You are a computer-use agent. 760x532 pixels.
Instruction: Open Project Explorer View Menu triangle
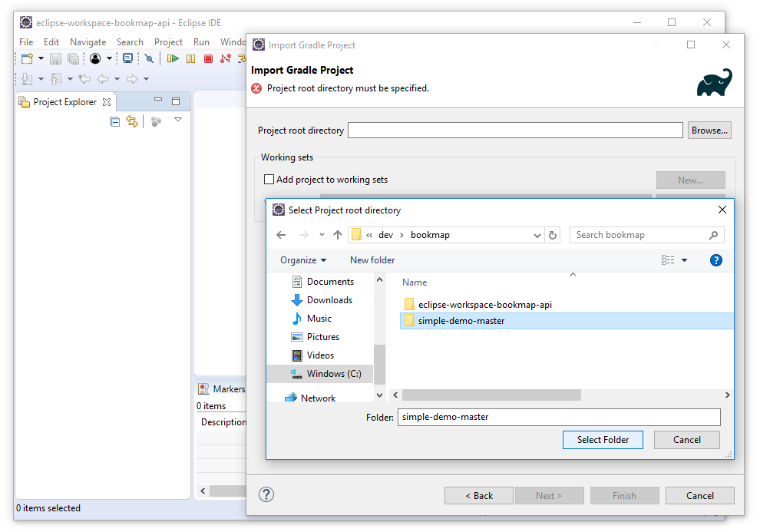tap(178, 120)
